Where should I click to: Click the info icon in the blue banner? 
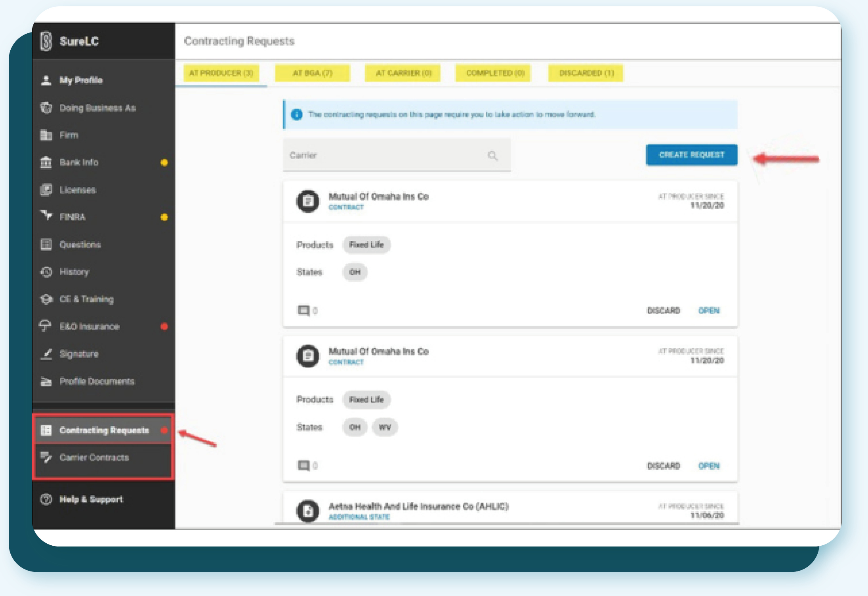click(297, 114)
